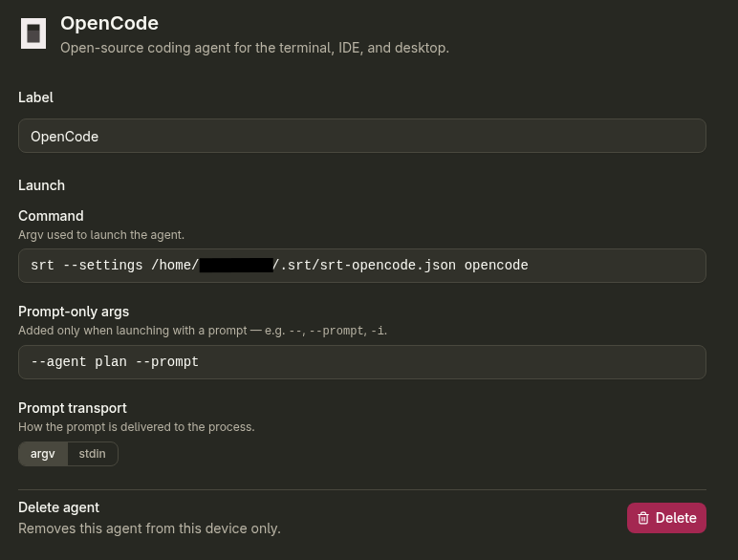Click the Open-source coding agent description
Image resolution: width=738 pixels, height=560 pixels.
(254, 48)
